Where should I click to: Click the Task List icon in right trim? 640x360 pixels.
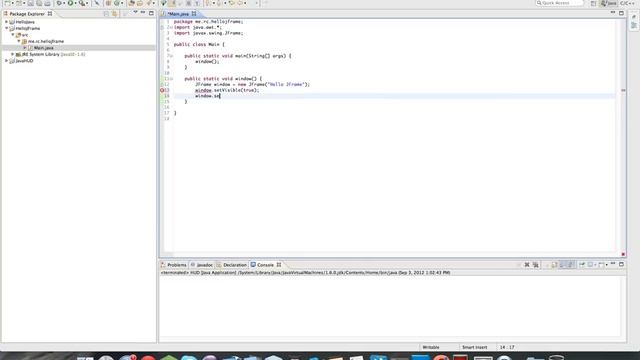pos(634,17)
